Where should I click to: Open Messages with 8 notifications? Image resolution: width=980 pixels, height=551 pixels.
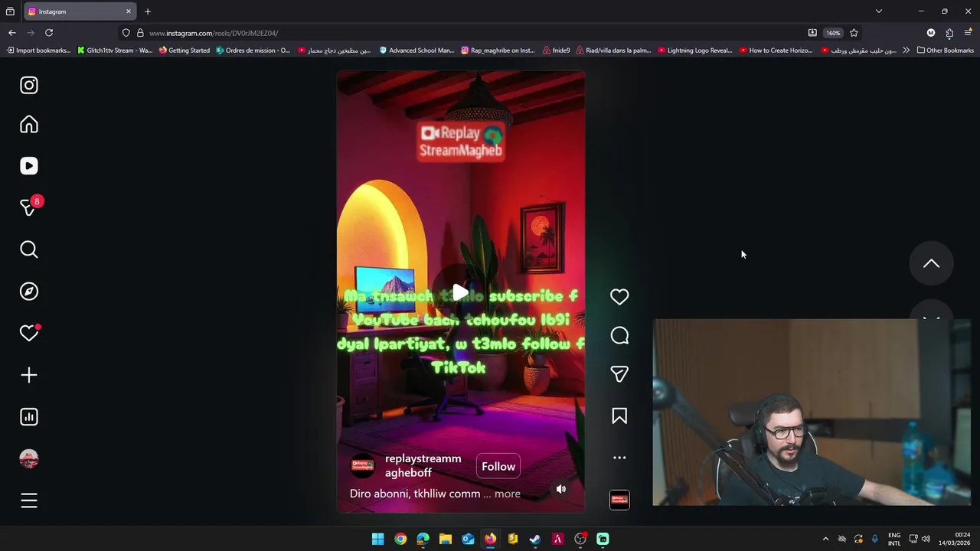point(31,207)
